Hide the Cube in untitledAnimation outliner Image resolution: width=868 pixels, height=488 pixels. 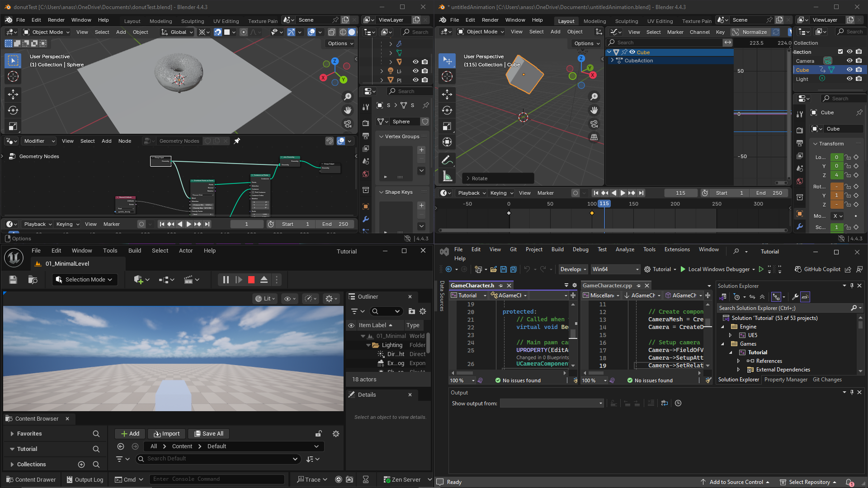[849, 70]
